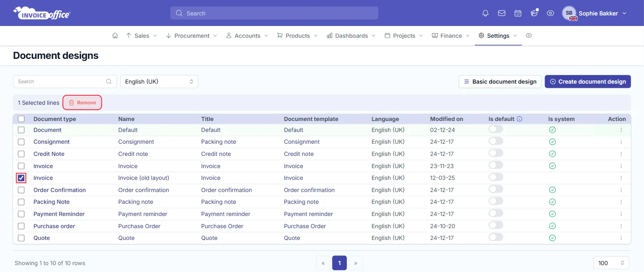The image size is (644, 272).
Task: Tick the checkbox for Consignment row
Action: coord(21,142)
